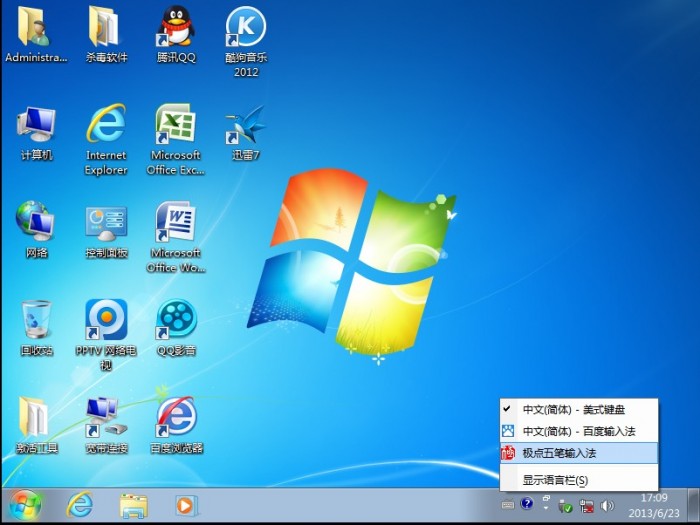Image resolution: width=700 pixels, height=525 pixels.
Task: Open the 腾讯QQ desktop shortcut
Action: (176, 30)
